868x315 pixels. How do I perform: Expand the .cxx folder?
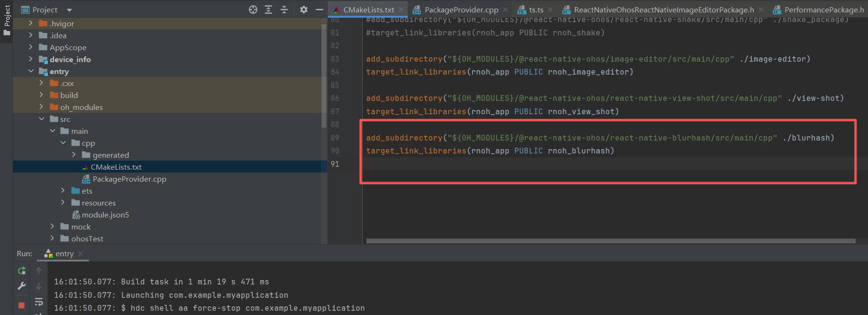[x=41, y=83]
